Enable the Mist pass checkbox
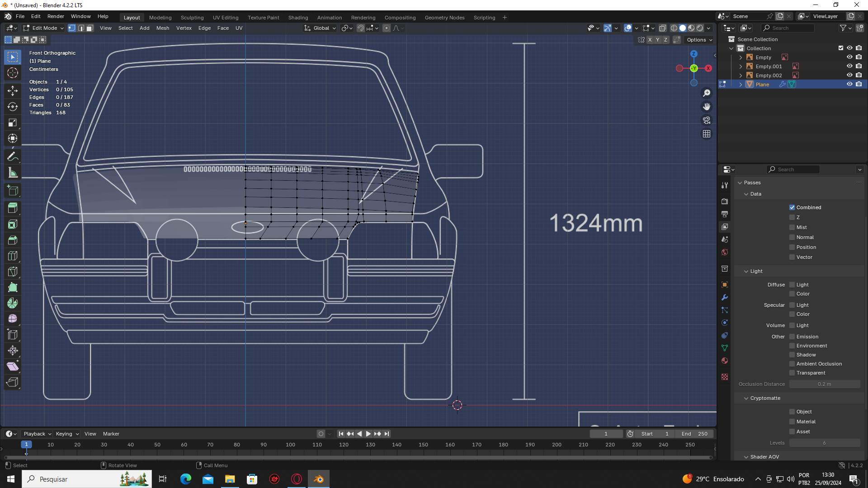 coord(792,227)
